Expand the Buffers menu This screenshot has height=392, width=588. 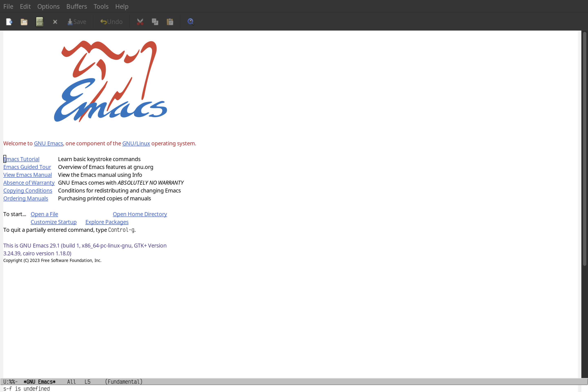click(76, 6)
